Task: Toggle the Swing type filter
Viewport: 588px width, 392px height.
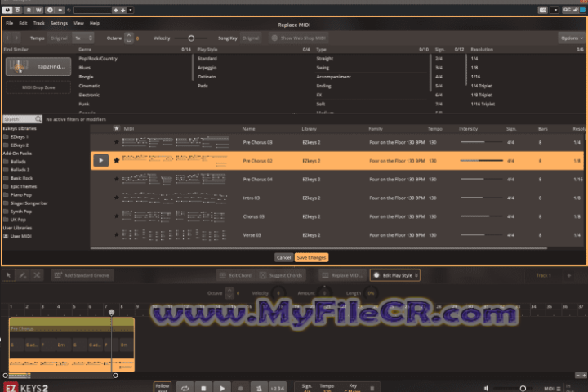Action: [323, 68]
